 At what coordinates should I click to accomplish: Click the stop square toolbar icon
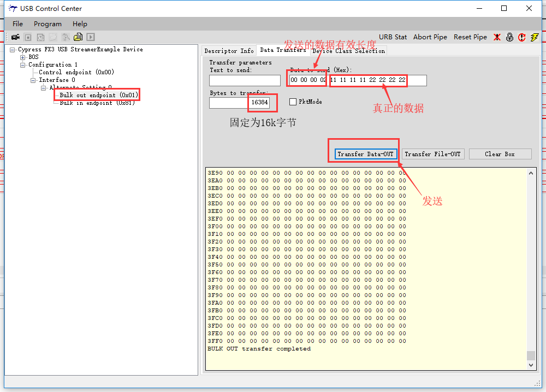click(28, 37)
